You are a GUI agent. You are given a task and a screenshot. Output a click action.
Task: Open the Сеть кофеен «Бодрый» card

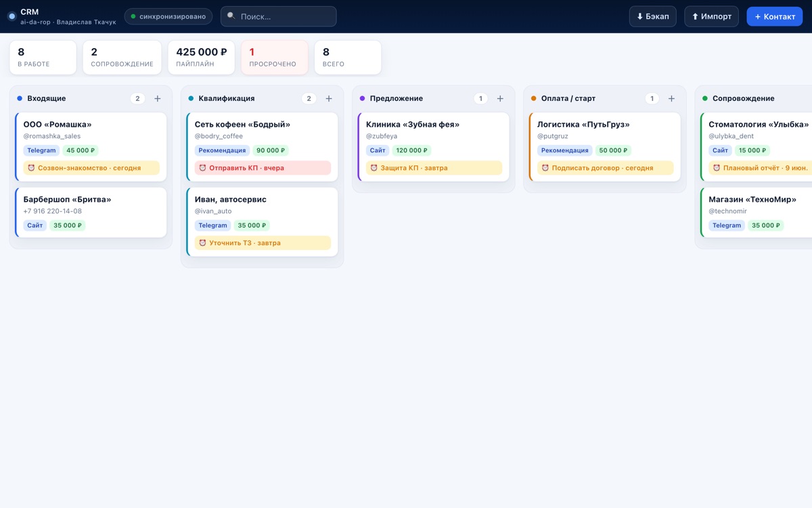click(x=262, y=147)
